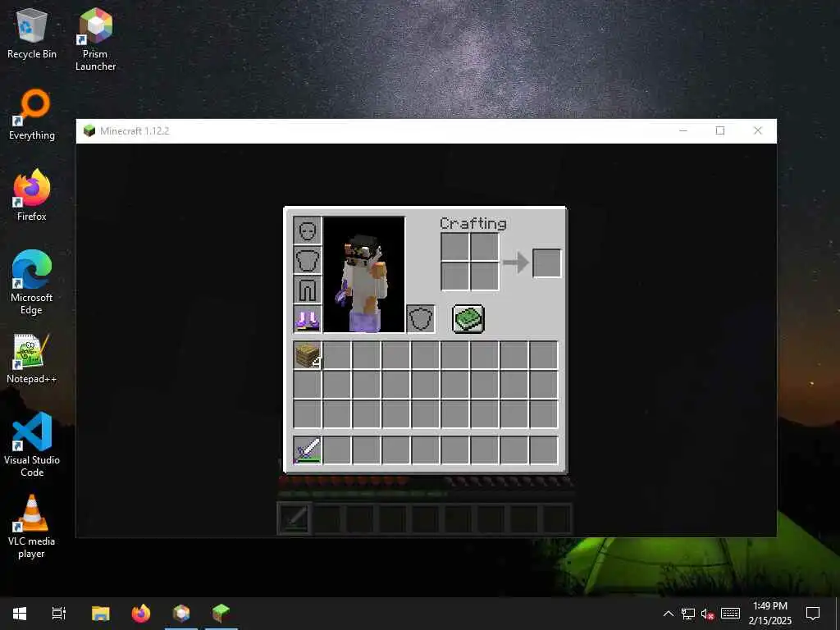Open Visual Studio Code shortcut
840x630 pixels.
click(x=32, y=445)
